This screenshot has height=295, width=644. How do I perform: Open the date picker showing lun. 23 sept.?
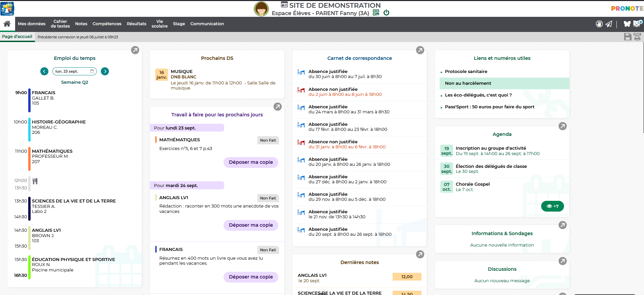point(74,71)
